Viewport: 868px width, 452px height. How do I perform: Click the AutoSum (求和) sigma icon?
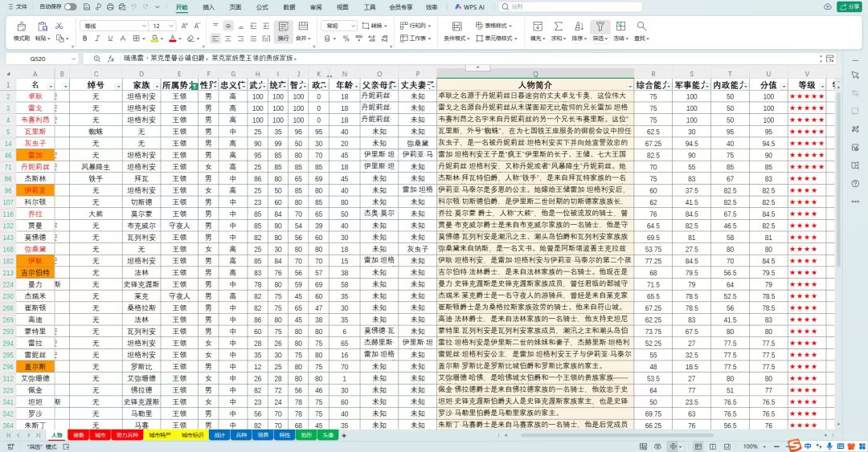click(x=558, y=26)
